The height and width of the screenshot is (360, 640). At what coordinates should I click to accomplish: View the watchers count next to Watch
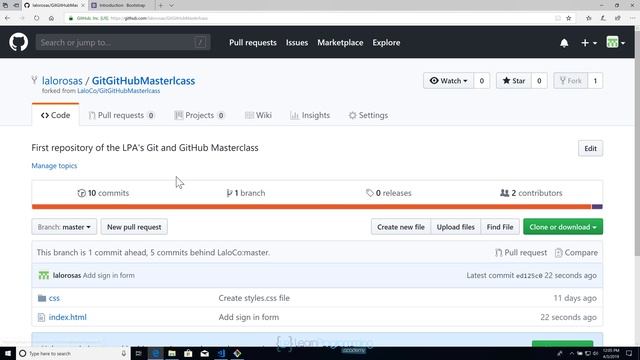pyautogui.click(x=482, y=81)
